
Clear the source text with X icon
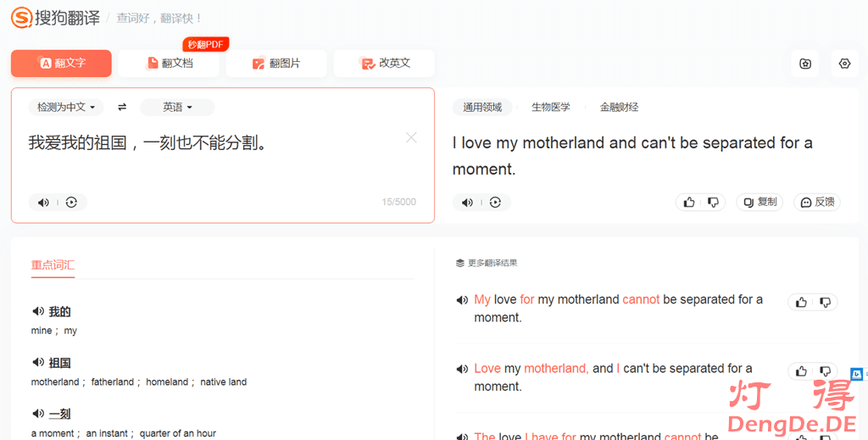pos(411,137)
